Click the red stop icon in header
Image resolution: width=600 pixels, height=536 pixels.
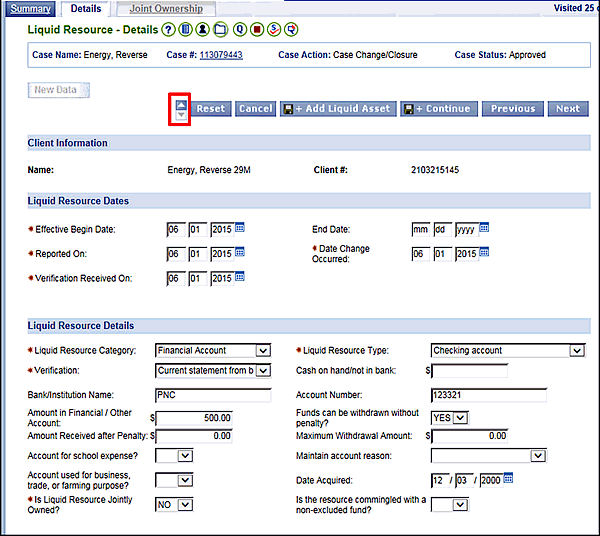[256, 30]
